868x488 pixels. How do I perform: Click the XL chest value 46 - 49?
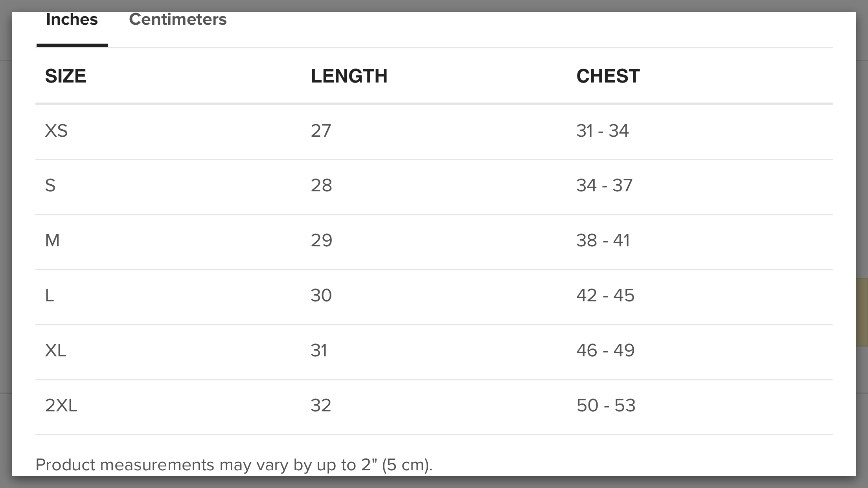click(605, 350)
